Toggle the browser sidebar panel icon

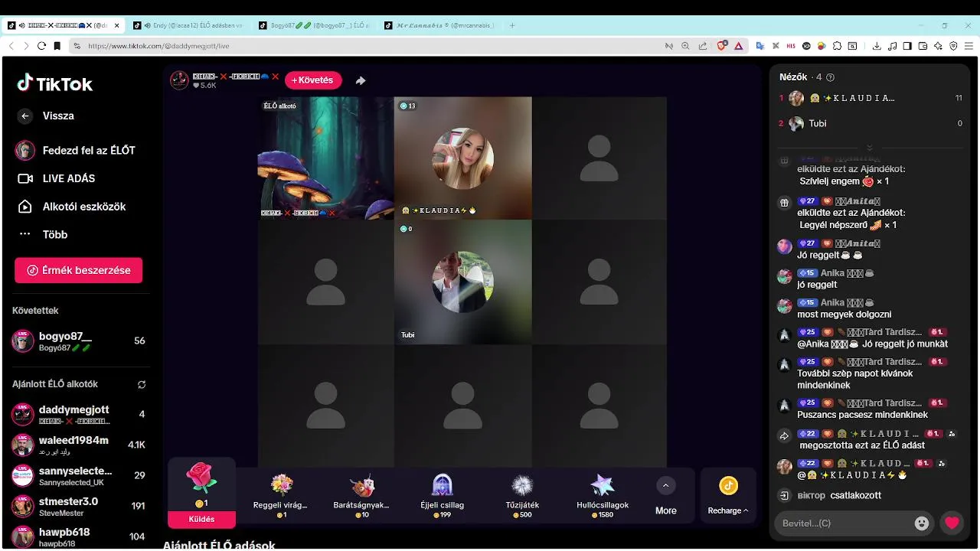(907, 46)
